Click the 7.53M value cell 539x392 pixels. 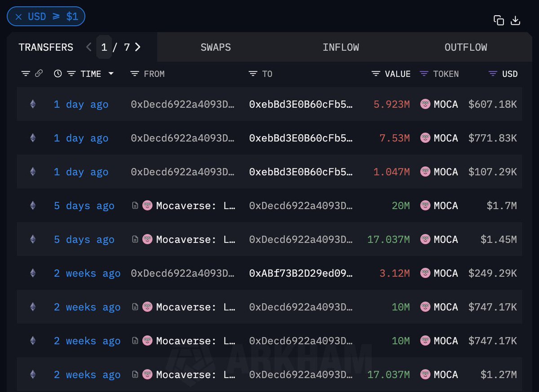click(395, 138)
